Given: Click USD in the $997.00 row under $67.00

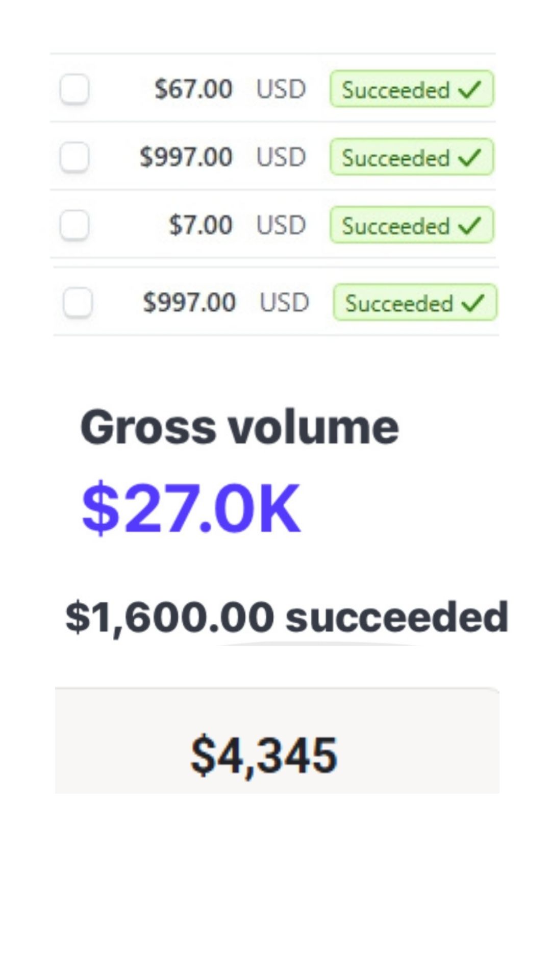Looking at the screenshot, I should pos(281,157).
